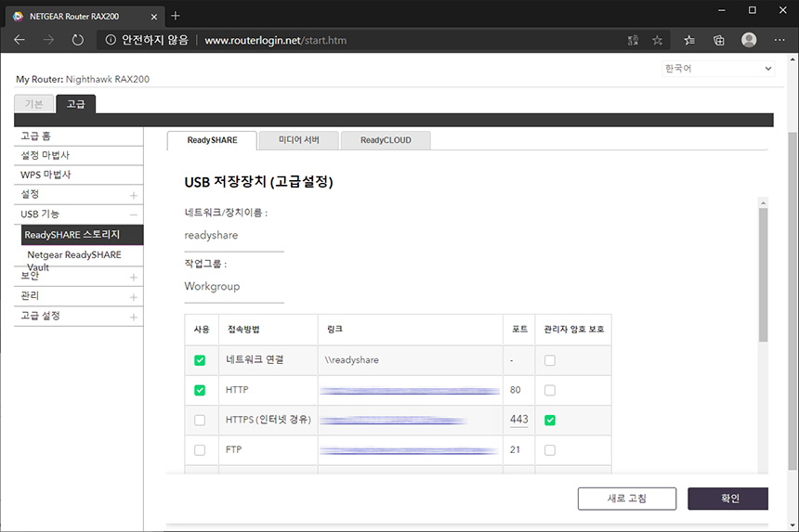Enable password protection for 네트워크 연결

(550, 360)
